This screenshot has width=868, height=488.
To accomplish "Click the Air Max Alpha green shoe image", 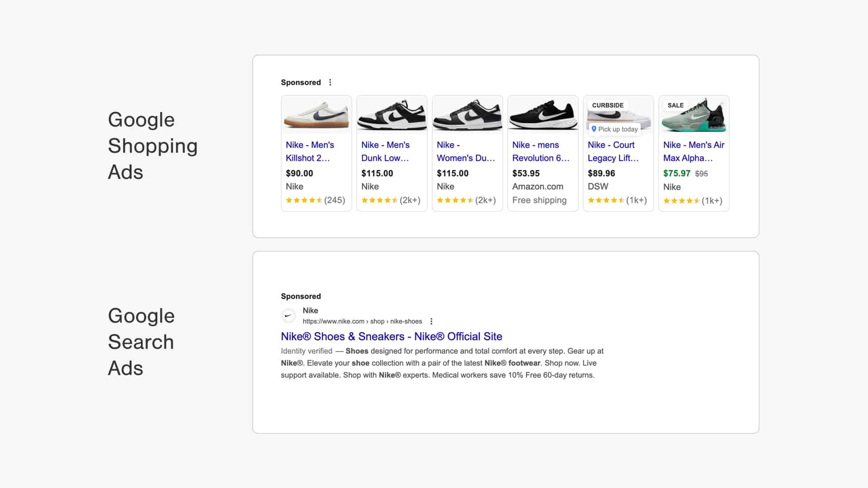I will 694,115.
